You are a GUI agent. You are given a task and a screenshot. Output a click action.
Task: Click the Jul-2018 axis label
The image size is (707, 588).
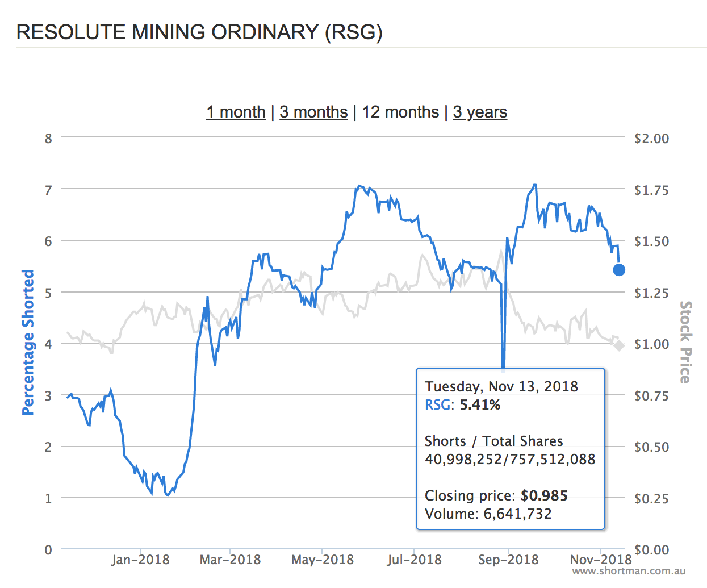click(x=414, y=560)
